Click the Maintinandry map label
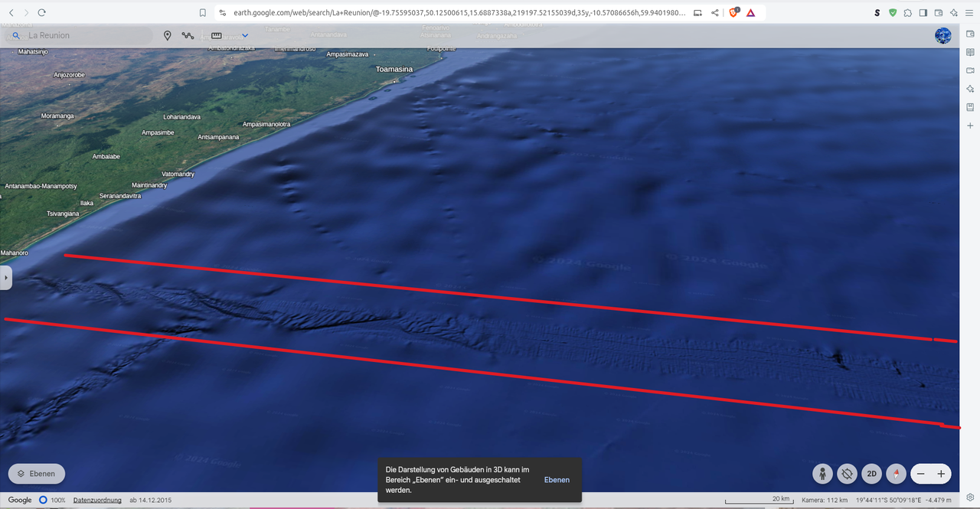980x509 pixels. (149, 185)
